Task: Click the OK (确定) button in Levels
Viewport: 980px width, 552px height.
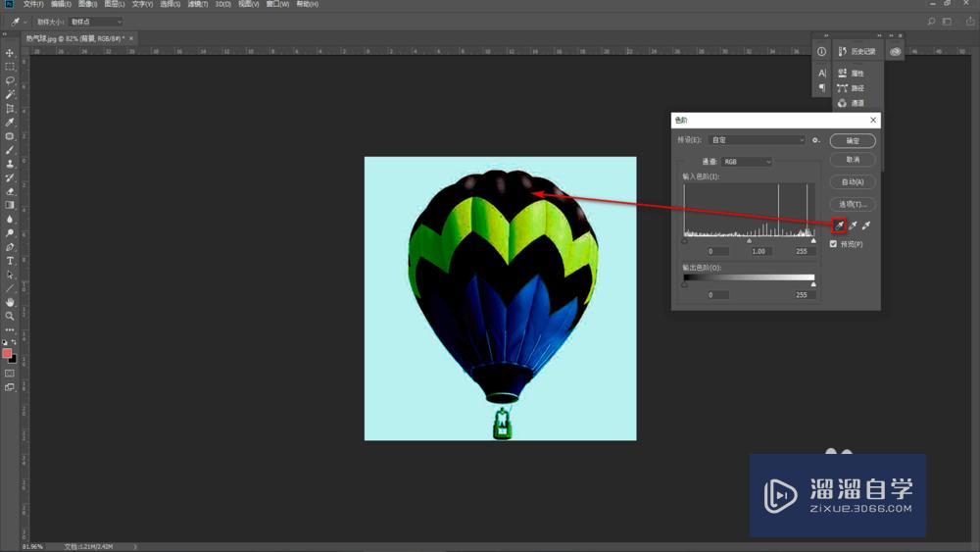Action: tap(853, 140)
